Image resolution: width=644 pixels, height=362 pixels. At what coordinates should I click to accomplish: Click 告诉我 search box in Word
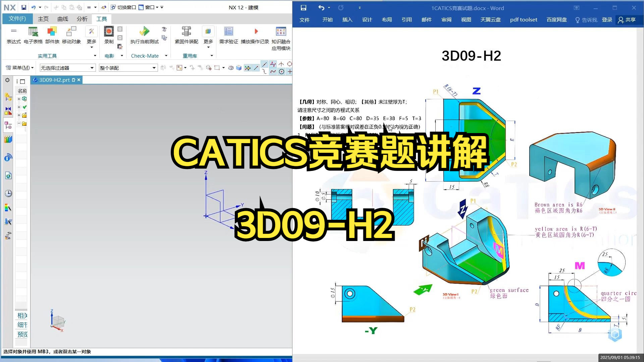pos(586,20)
